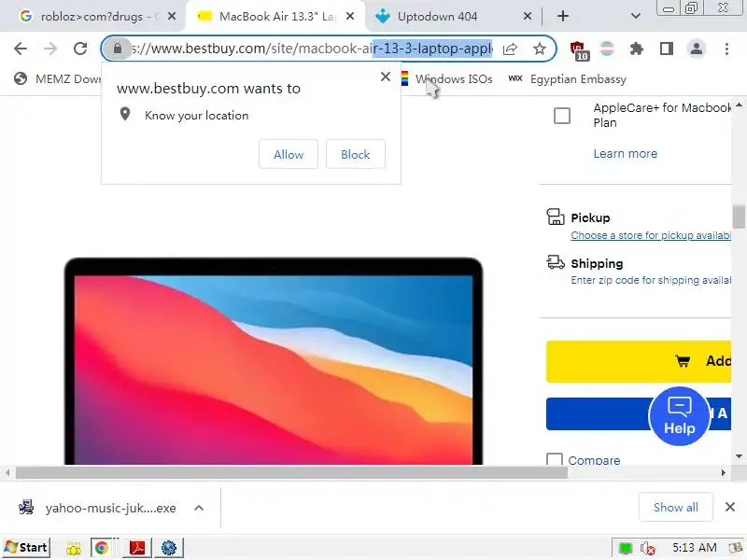
Task: Open the site lock info icon
Action: (x=118, y=49)
